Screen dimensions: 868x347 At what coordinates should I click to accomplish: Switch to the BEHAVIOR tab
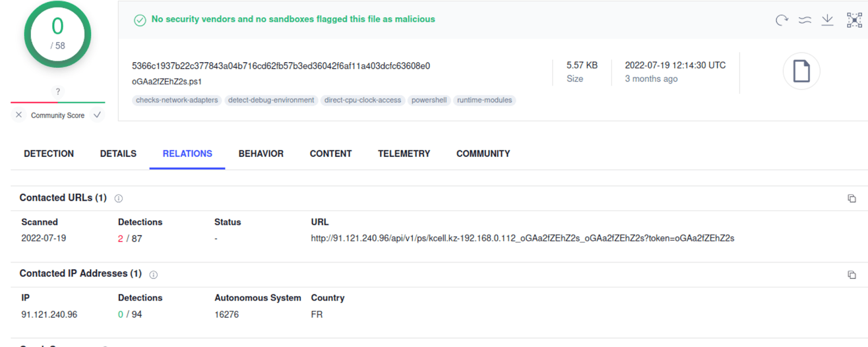pos(261,153)
